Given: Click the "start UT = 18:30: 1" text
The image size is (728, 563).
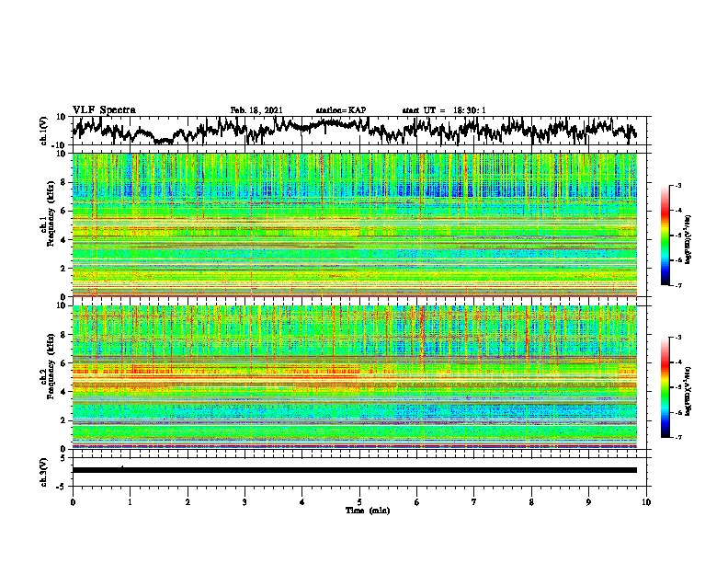Looking at the screenshot, I should [444, 110].
